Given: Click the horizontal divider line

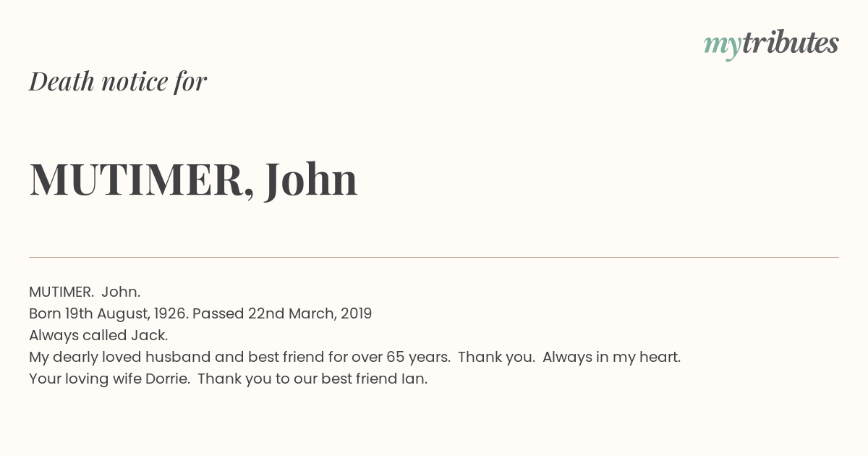Looking at the screenshot, I should 434,257.
